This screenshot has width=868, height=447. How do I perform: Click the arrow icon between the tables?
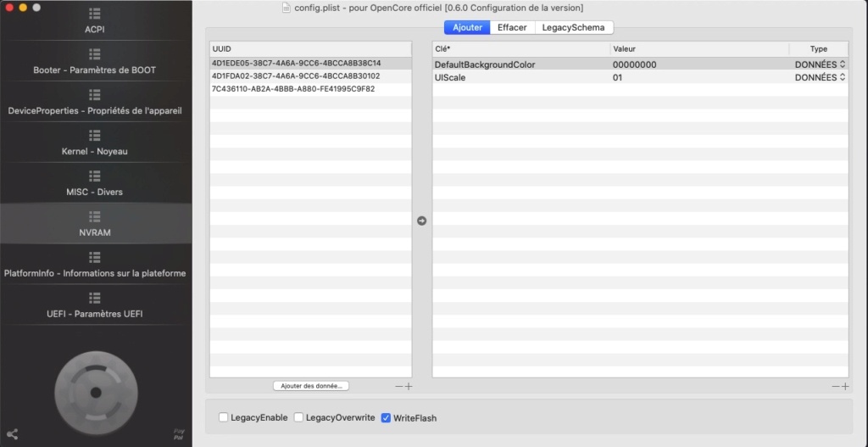click(x=422, y=221)
